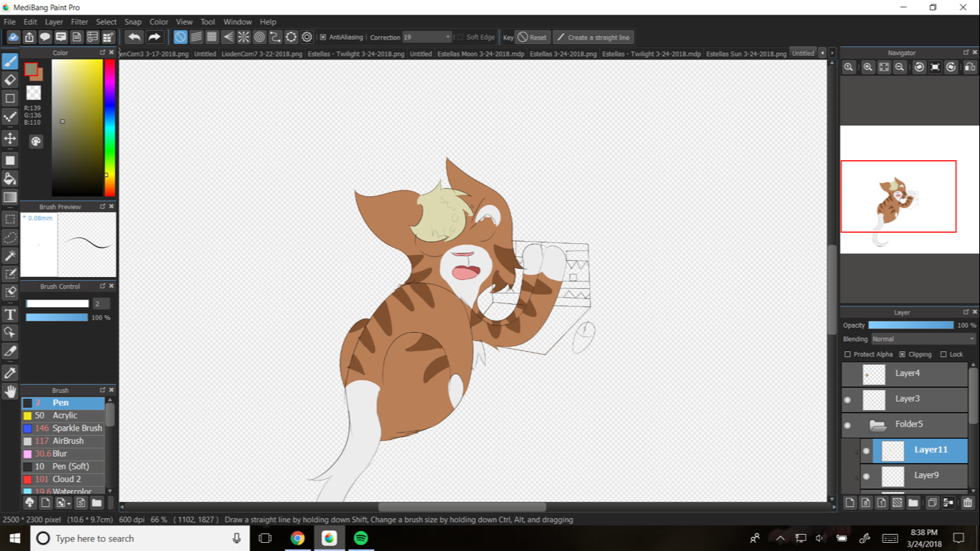The height and width of the screenshot is (551, 980).
Task: Turn snap off in toolbar
Action: point(180,37)
